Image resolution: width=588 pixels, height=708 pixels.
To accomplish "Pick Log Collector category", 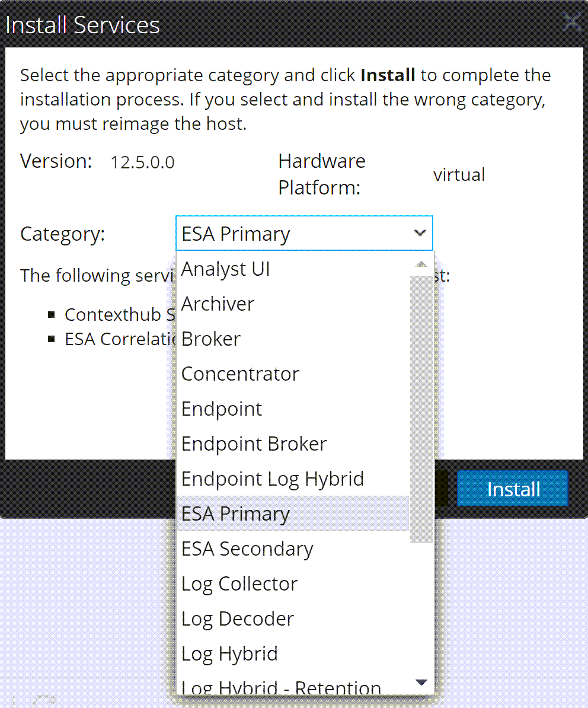I will 239,584.
